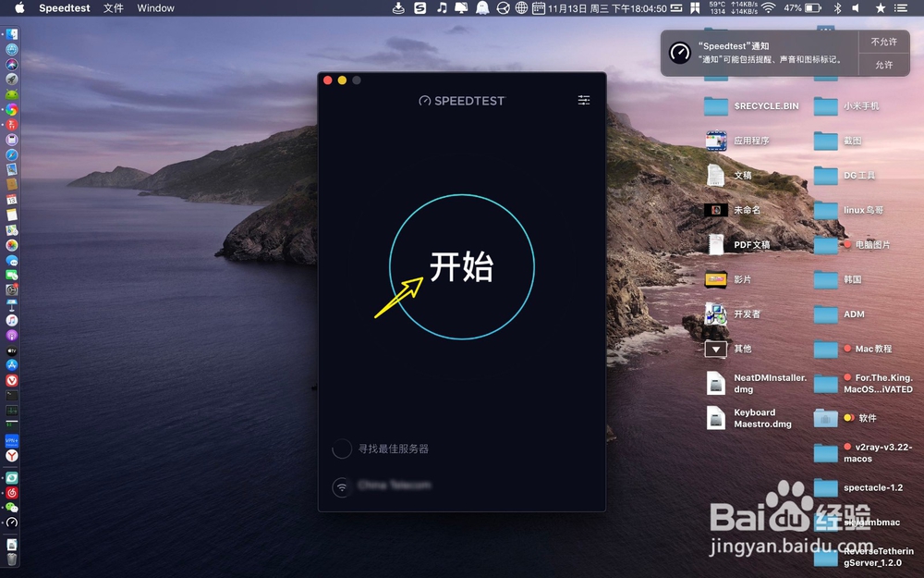Viewport: 924px width, 578px height.
Task: Open the Window menu
Action: 155,7
